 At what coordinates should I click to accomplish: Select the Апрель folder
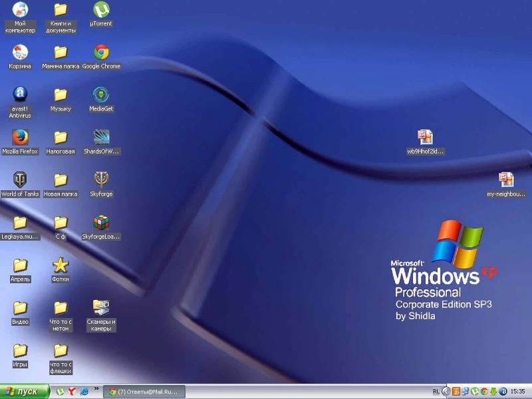20,270
